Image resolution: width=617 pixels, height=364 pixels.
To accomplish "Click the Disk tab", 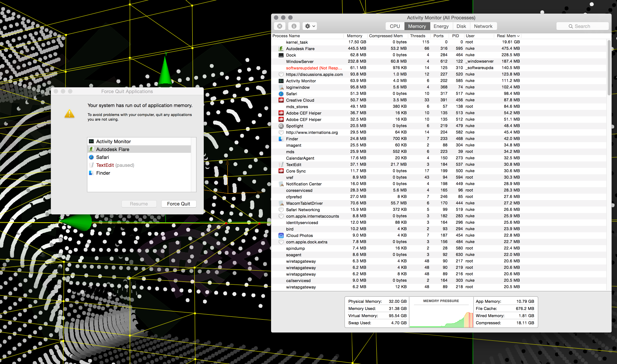I will (x=461, y=26).
